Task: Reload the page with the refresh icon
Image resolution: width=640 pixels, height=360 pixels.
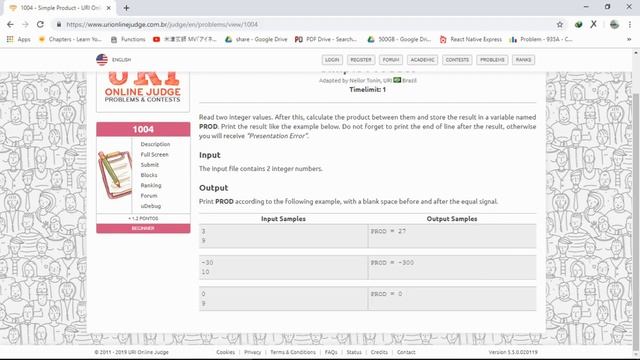Action: 40,24
